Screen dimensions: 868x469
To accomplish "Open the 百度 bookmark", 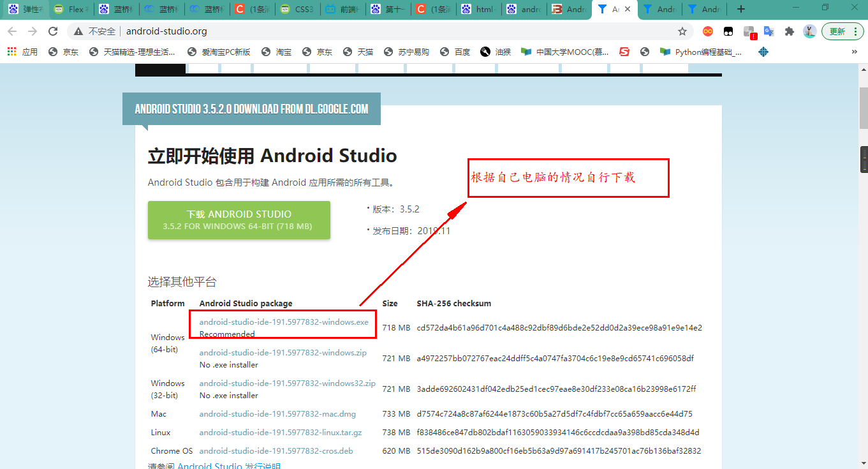I will (454, 52).
